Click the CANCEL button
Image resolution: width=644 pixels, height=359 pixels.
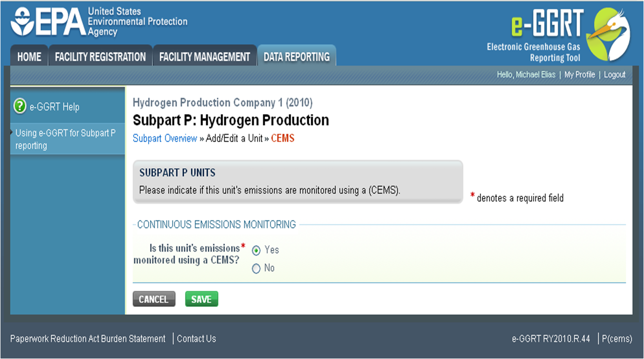pos(154,299)
